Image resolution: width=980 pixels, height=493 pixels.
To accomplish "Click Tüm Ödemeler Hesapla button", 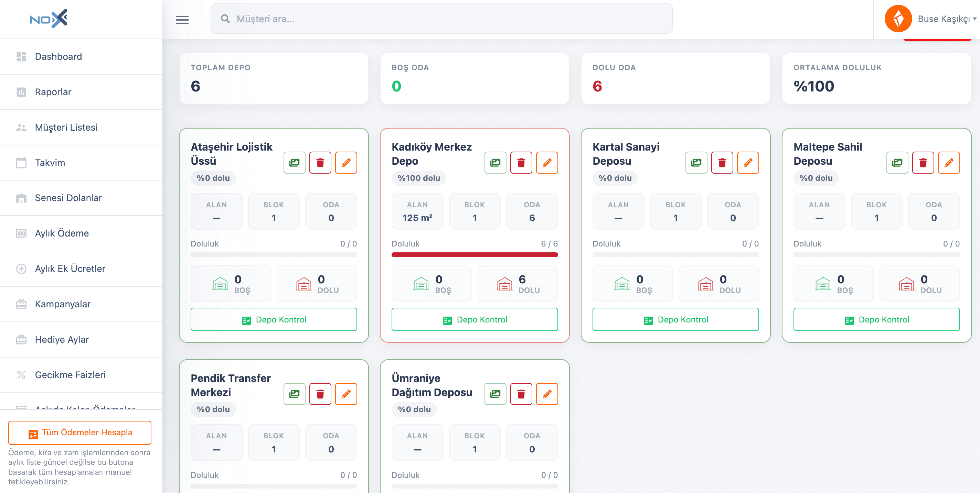I will tap(80, 432).
